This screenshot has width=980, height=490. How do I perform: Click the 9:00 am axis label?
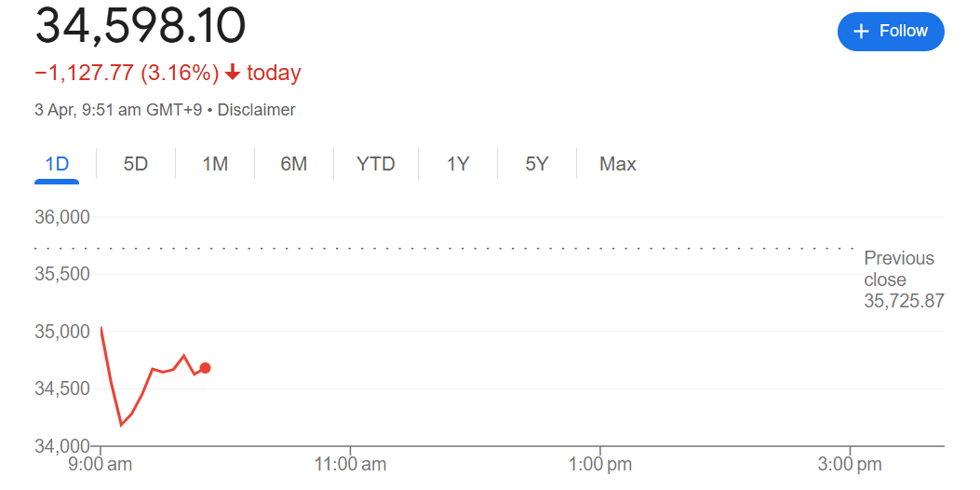pos(99,464)
